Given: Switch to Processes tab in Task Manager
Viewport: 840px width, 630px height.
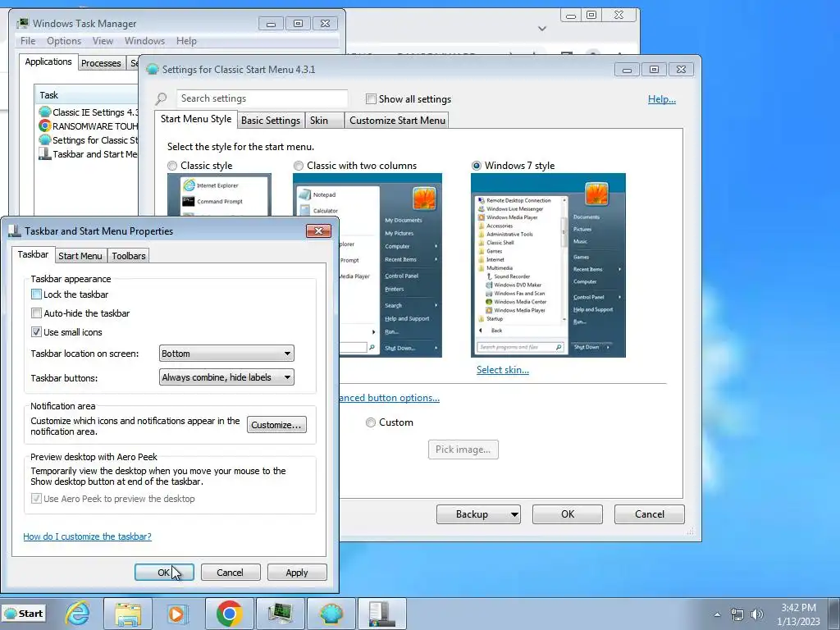Looking at the screenshot, I should click(x=101, y=62).
